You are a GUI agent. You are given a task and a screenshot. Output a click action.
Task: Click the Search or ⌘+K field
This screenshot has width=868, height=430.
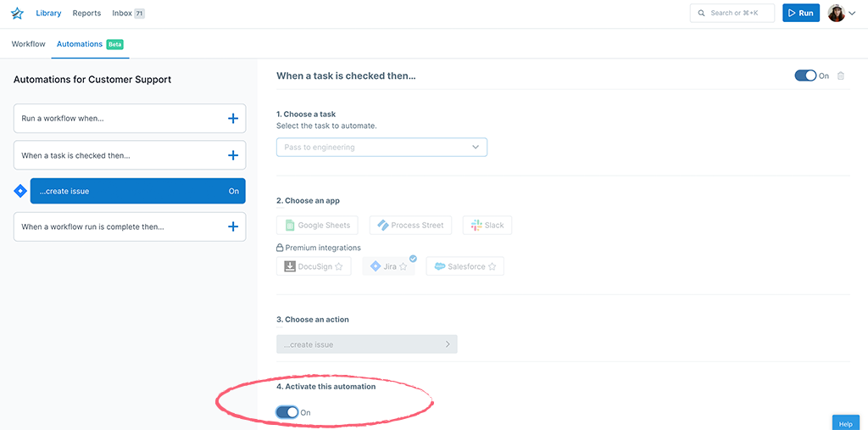click(732, 14)
